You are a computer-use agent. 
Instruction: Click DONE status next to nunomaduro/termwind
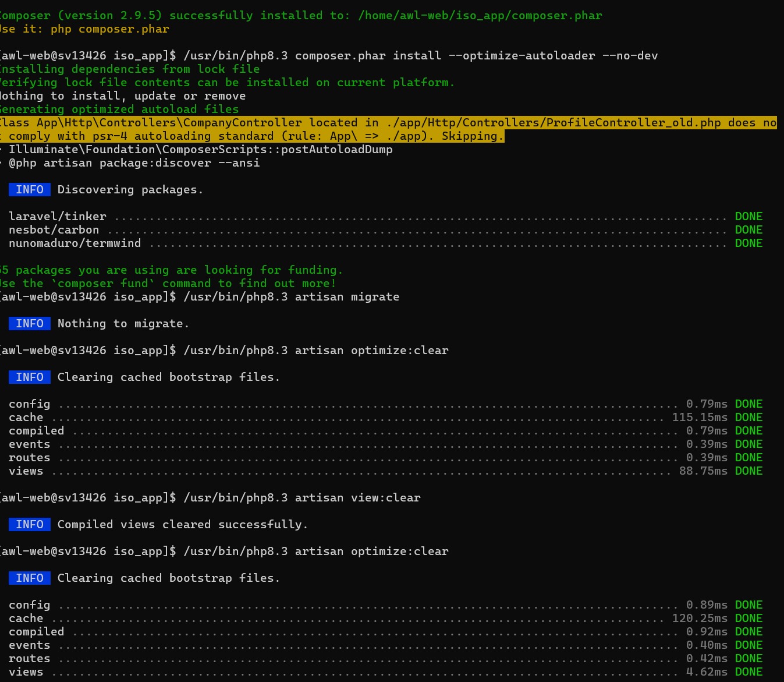748,243
